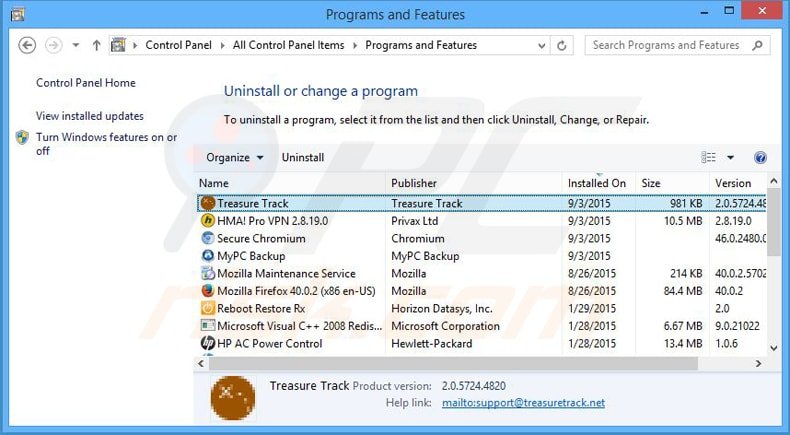Image resolution: width=790 pixels, height=435 pixels.
Task: Click the Mozilla Firefox icon in list
Action: pyautogui.click(x=208, y=291)
